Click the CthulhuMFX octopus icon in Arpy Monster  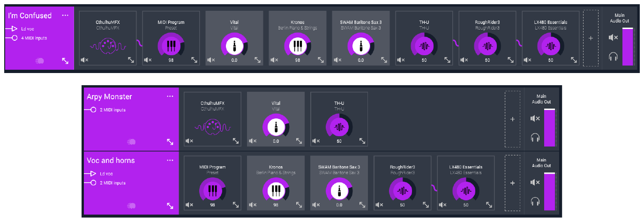point(212,127)
